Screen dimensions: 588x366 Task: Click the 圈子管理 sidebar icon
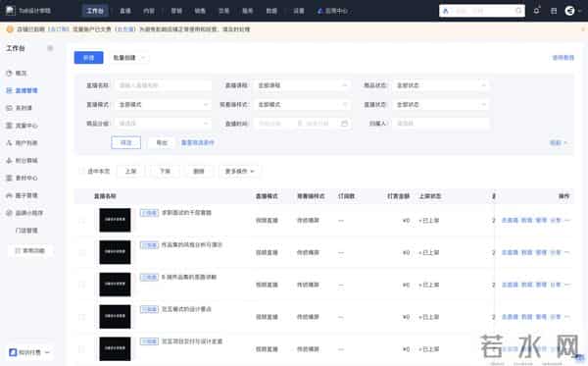[x=9, y=195]
